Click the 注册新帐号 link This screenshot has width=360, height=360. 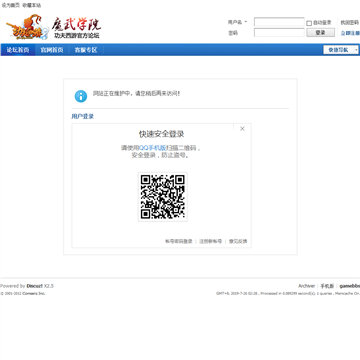210,241
